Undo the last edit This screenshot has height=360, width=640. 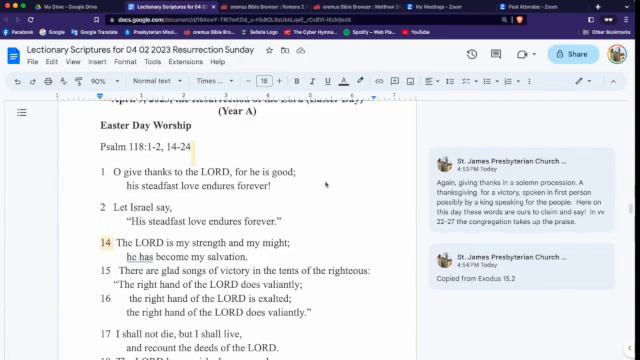[x=17, y=81]
